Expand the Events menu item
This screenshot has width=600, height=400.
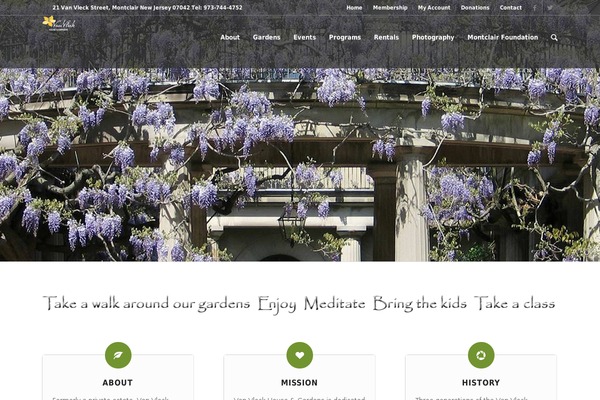(305, 37)
